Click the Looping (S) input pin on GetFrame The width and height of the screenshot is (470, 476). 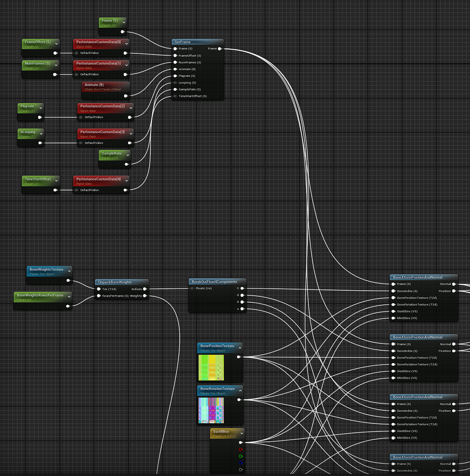coord(175,83)
